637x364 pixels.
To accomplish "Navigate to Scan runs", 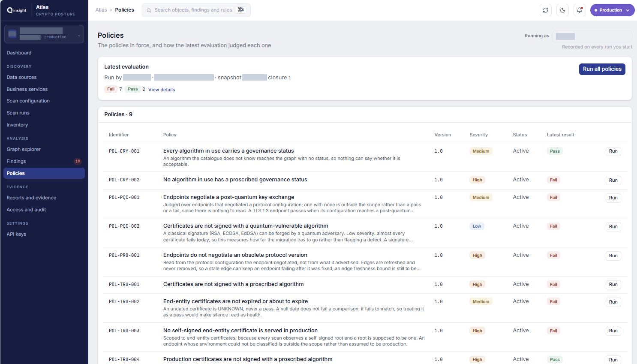I will tap(44, 113).
